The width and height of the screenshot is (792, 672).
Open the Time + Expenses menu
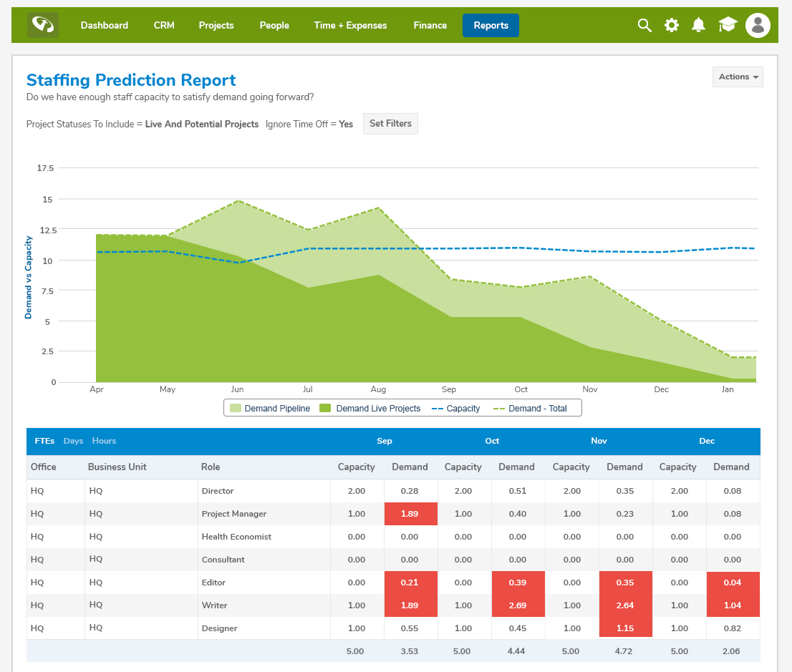coord(350,25)
